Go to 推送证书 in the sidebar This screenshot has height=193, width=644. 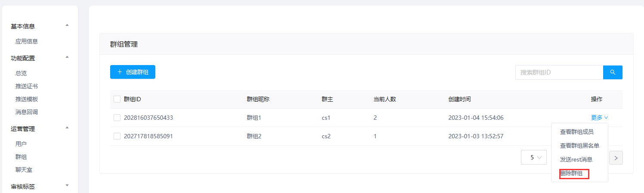27,86
